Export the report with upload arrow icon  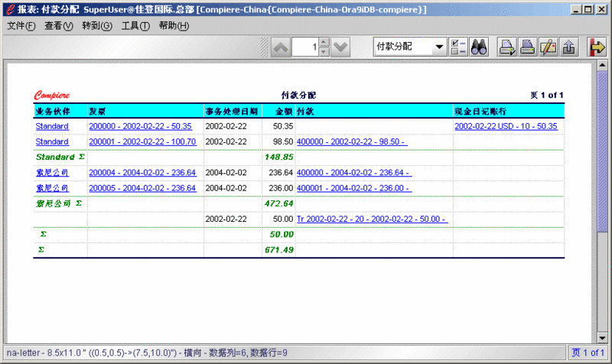pyautogui.click(x=568, y=47)
